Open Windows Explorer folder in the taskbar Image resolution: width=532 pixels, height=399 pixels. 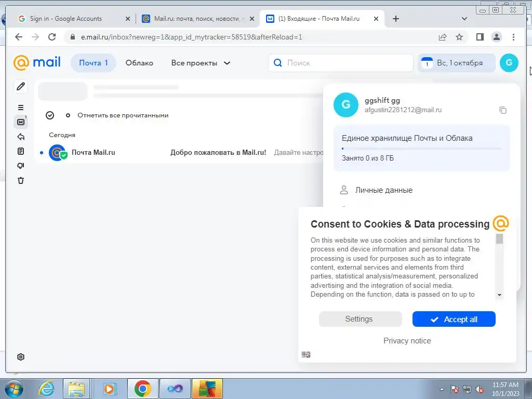76,389
